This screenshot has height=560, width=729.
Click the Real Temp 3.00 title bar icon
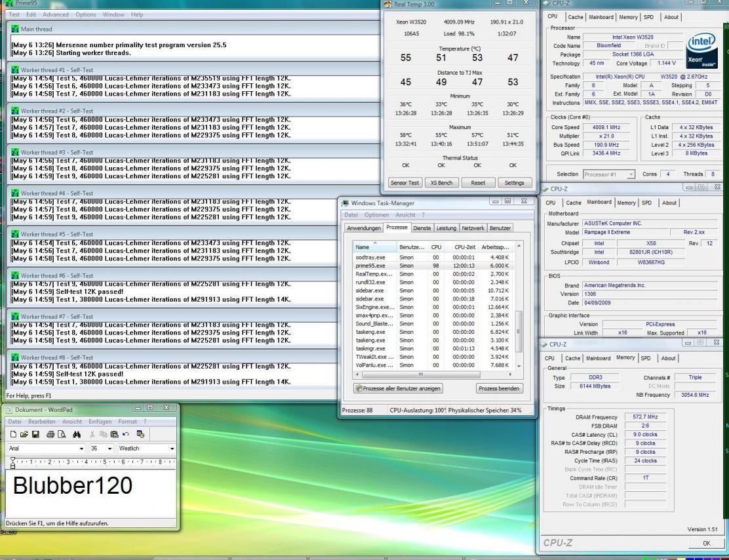tap(387, 4)
